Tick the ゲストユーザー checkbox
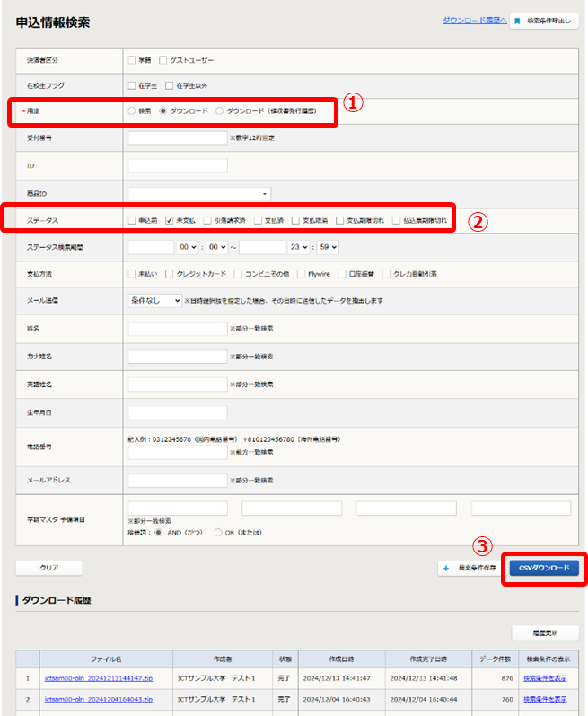 (x=163, y=60)
